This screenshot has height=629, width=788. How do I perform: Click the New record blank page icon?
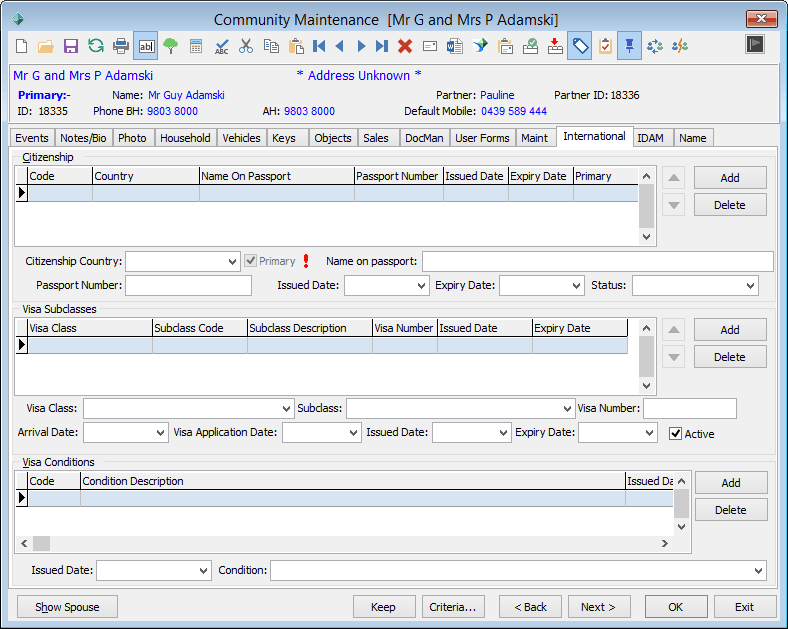pyautogui.click(x=22, y=46)
